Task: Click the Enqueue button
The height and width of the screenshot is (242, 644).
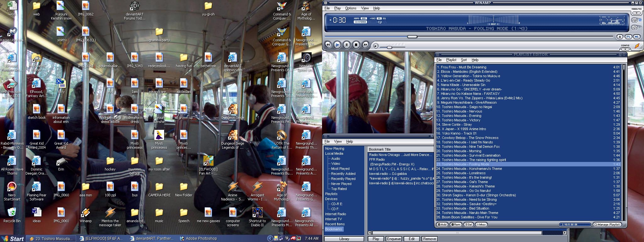Action: tap(394, 239)
